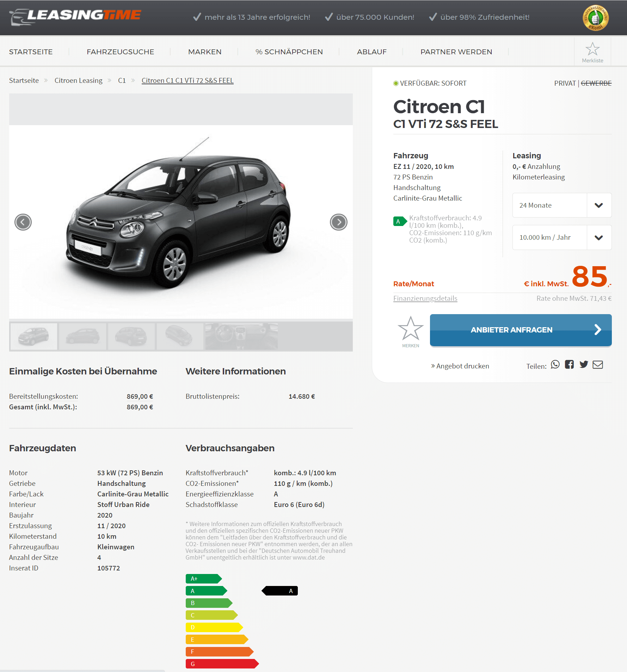Image resolution: width=627 pixels, height=672 pixels.
Task: Share the offer on Twitter
Action: click(584, 365)
